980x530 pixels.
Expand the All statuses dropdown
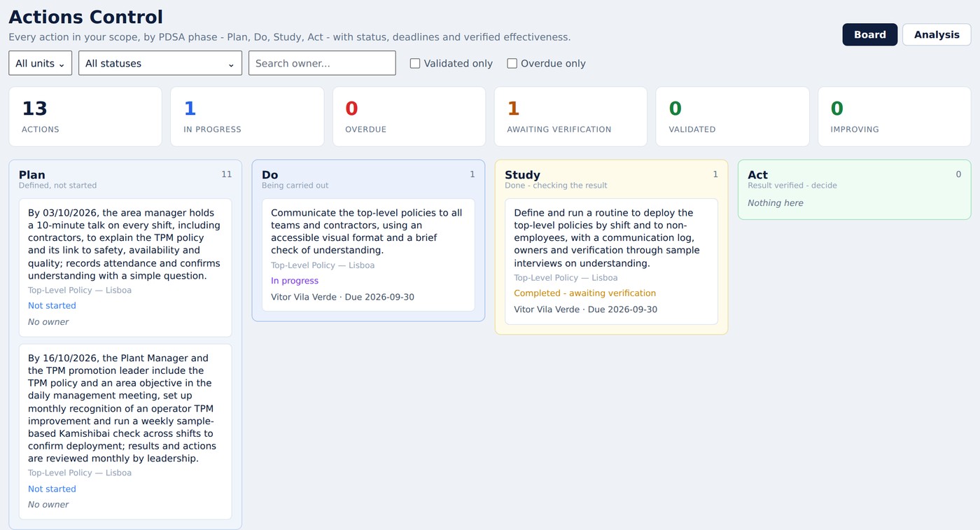pyautogui.click(x=160, y=63)
